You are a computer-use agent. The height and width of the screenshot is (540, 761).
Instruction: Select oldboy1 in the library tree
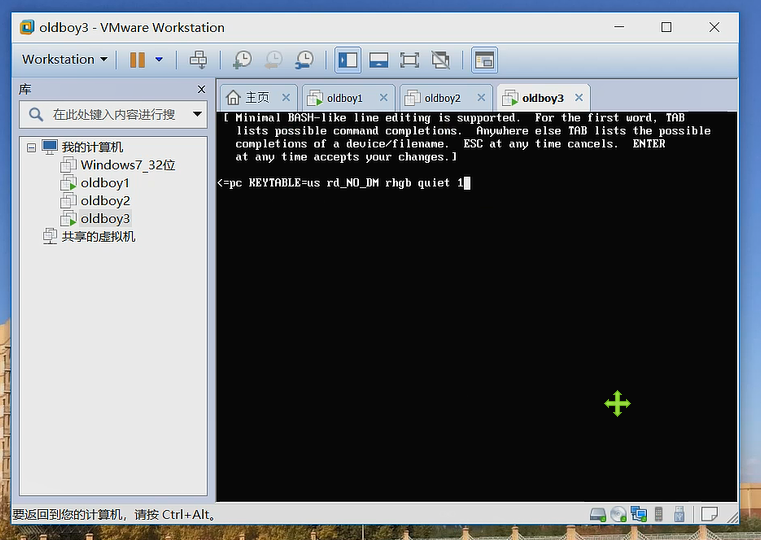coord(105,183)
